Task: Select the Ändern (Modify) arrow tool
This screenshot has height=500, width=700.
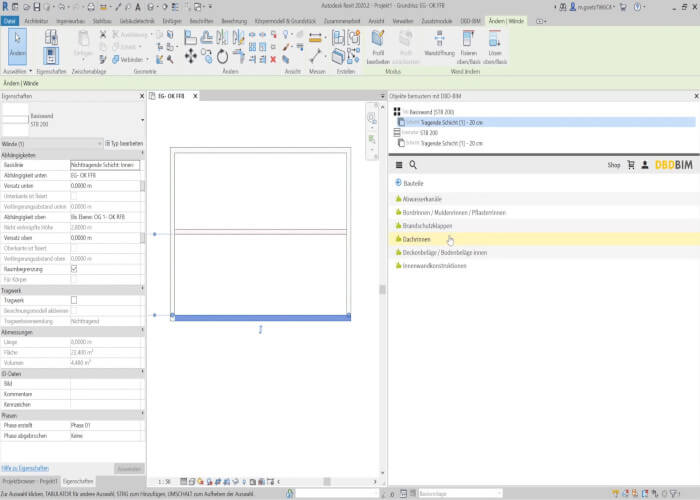Action: click(17, 46)
